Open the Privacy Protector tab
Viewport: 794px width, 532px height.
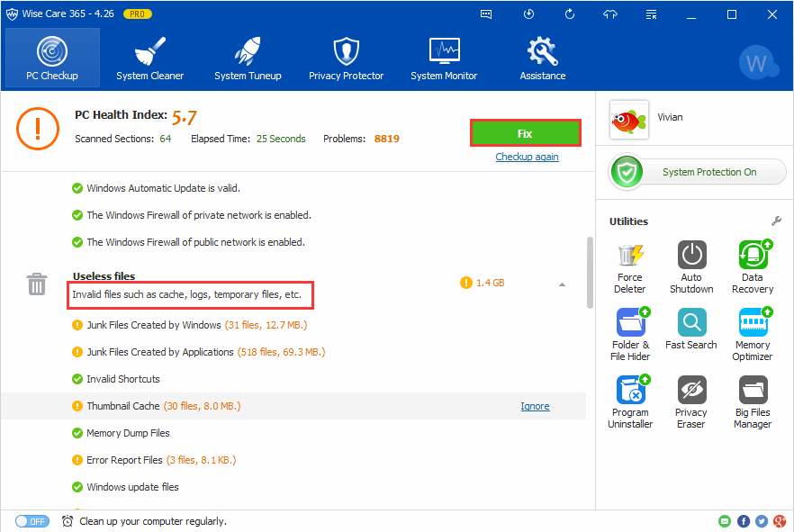click(x=346, y=59)
